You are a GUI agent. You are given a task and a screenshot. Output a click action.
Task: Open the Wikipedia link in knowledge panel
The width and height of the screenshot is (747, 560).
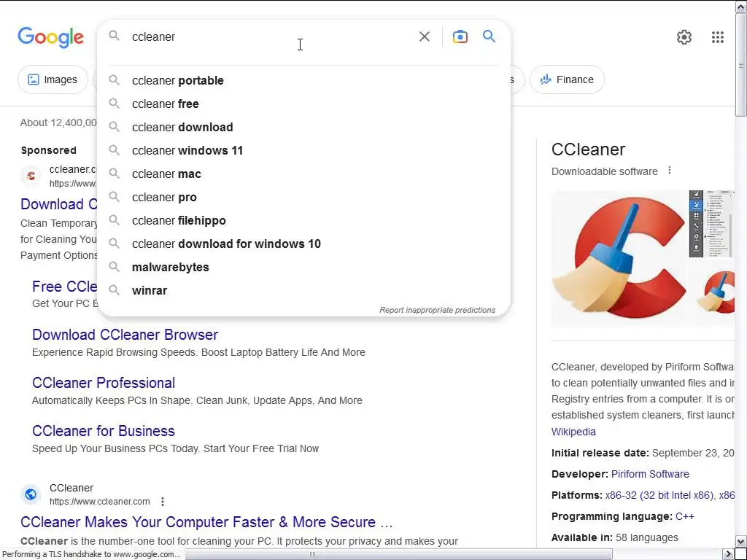click(573, 432)
